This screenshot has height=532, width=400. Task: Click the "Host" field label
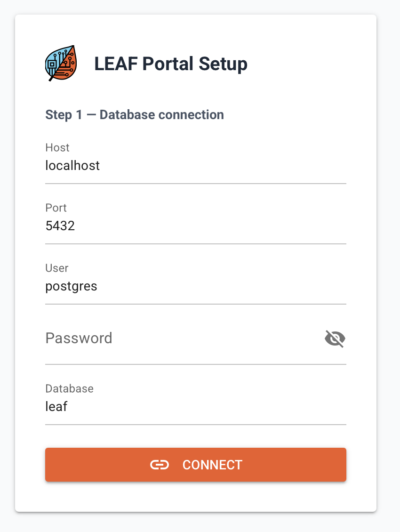57,148
